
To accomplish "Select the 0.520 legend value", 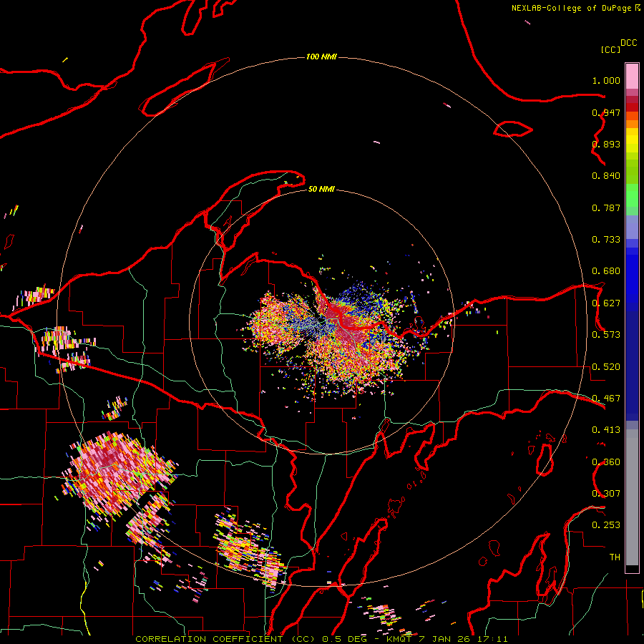I will (x=606, y=367).
